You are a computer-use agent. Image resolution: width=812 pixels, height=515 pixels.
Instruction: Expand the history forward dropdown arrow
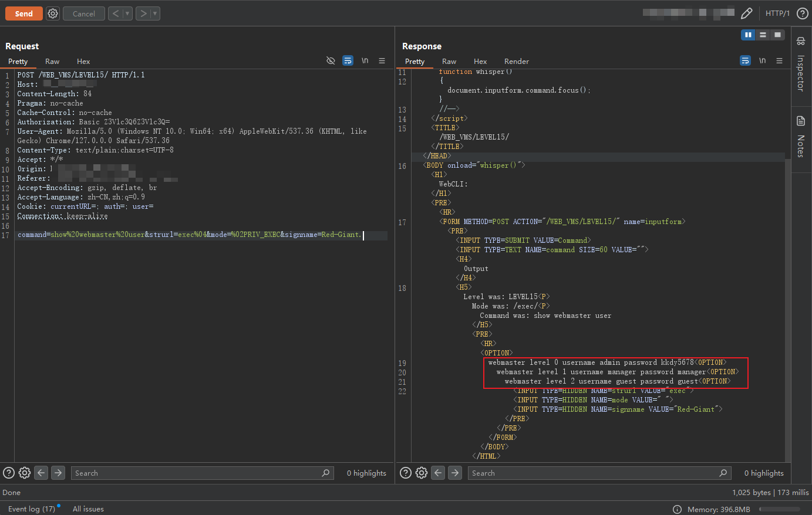coord(155,13)
